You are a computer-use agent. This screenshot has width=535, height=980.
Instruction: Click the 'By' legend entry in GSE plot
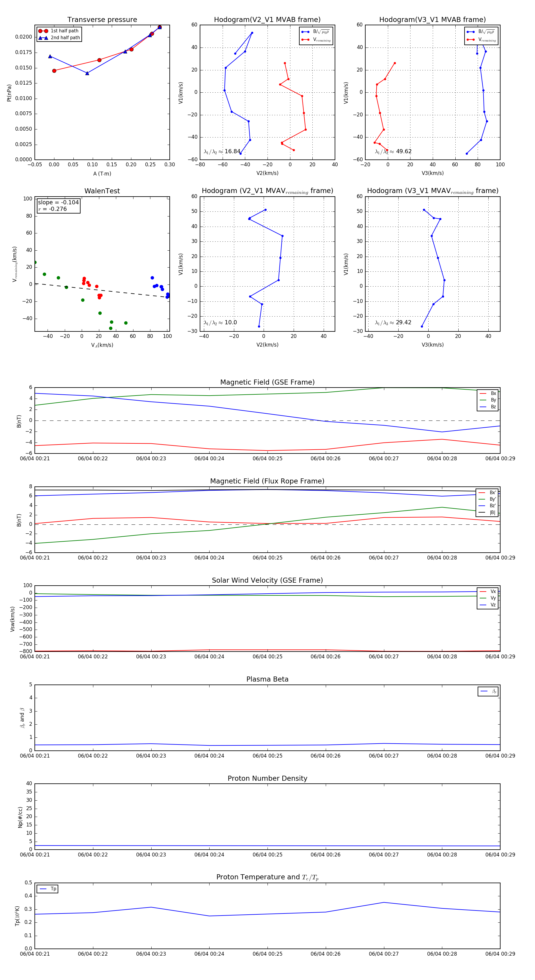pos(488,400)
